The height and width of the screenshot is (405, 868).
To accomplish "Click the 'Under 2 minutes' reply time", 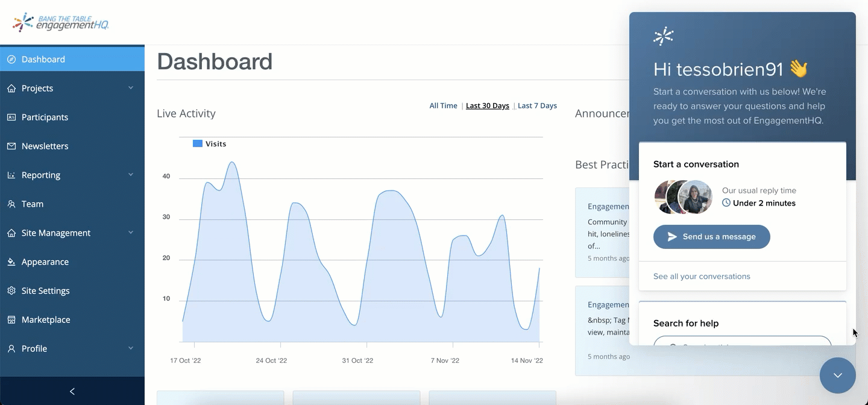I will click(x=764, y=203).
